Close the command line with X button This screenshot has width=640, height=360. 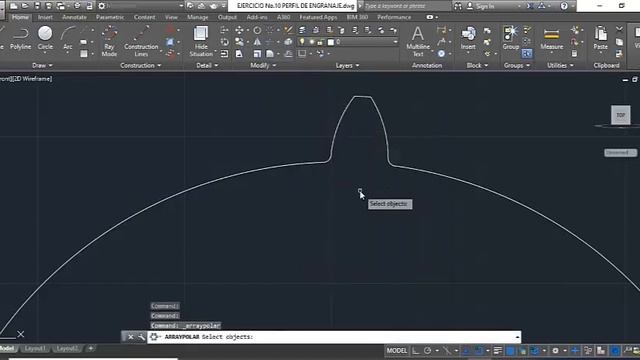[x=130, y=337]
